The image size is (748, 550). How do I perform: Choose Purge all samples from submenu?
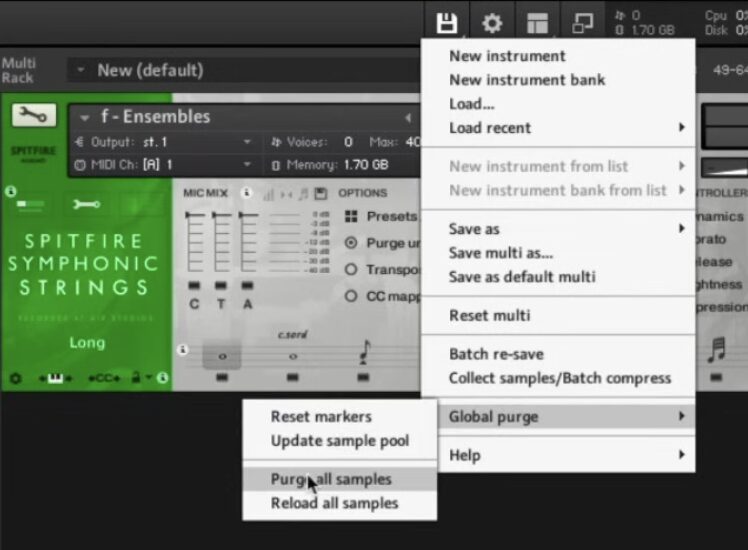pyautogui.click(x=331, y=479)
